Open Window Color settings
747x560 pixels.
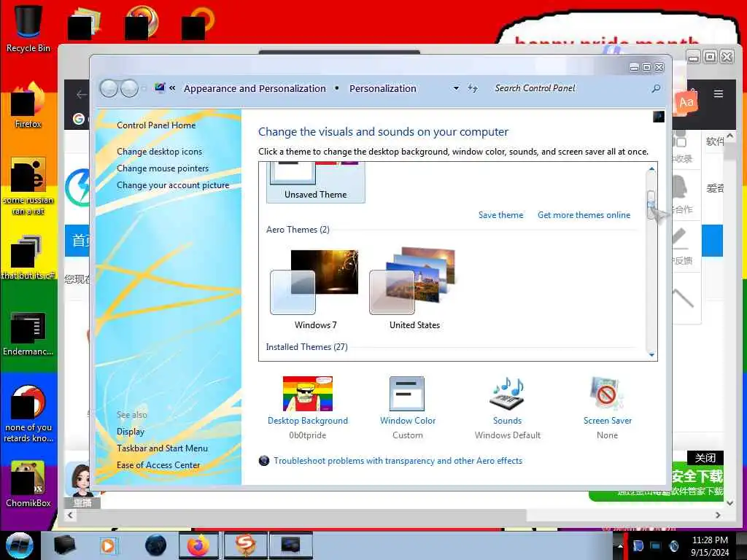click(x=407, y=408)
